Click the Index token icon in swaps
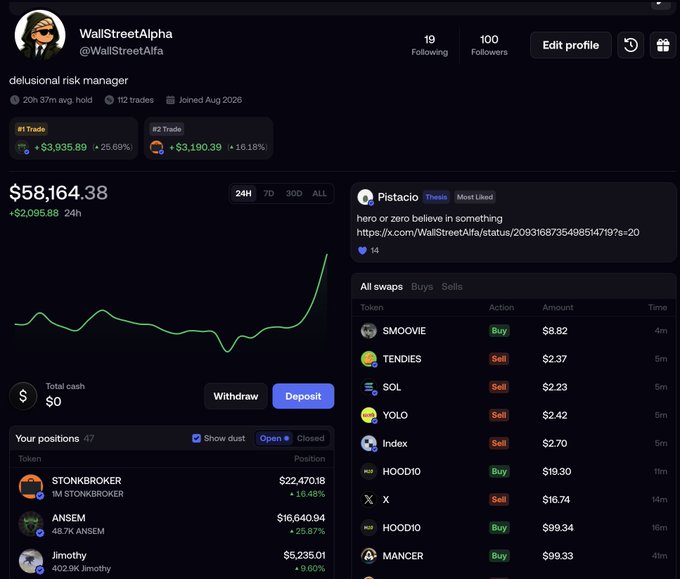The image size is (680, 579). pos(369,443)
